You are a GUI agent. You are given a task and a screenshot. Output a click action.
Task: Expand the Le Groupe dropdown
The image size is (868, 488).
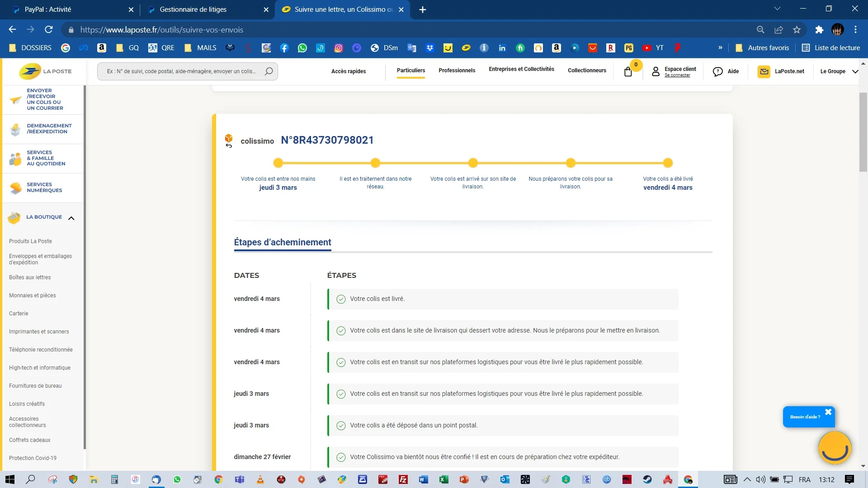click(855, 71)
